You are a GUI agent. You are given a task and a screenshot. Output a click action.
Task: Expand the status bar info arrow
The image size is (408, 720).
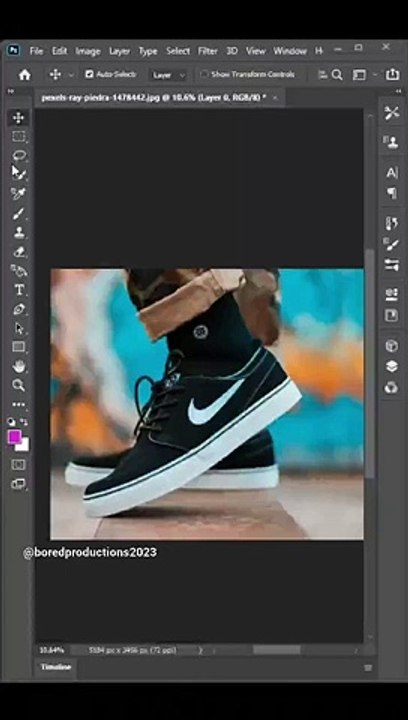200,650
